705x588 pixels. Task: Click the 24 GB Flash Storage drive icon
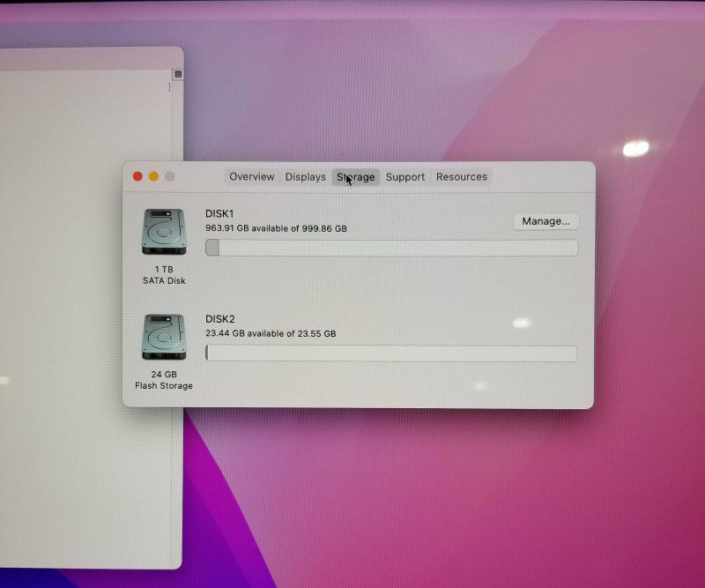(164, 337)
